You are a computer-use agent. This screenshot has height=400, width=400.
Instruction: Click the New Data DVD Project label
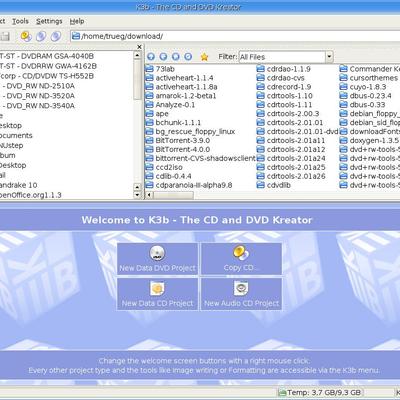(x=157, y=268)
